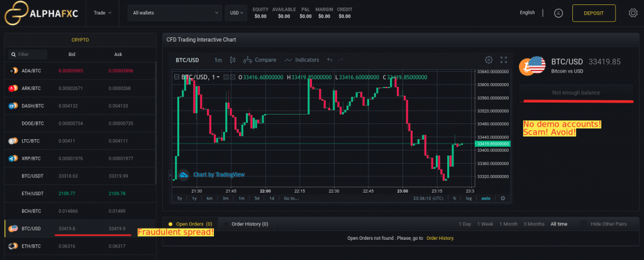Follow the Order History link in empty message
This screenshot has height=260, width=644.
click(440, 238)
